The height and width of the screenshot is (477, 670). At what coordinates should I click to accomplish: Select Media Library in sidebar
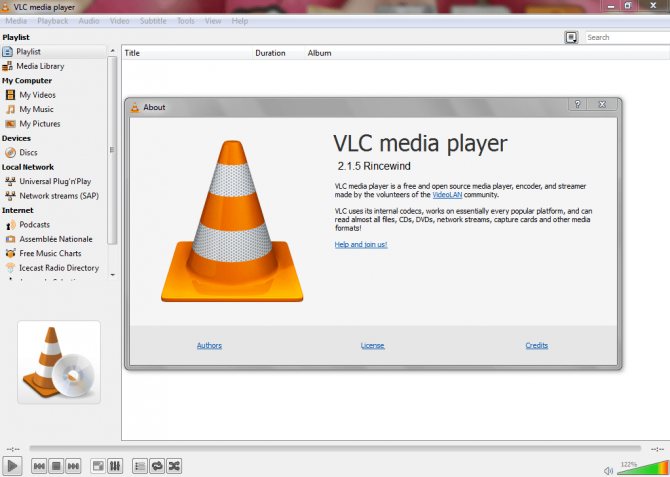(40, 66)
